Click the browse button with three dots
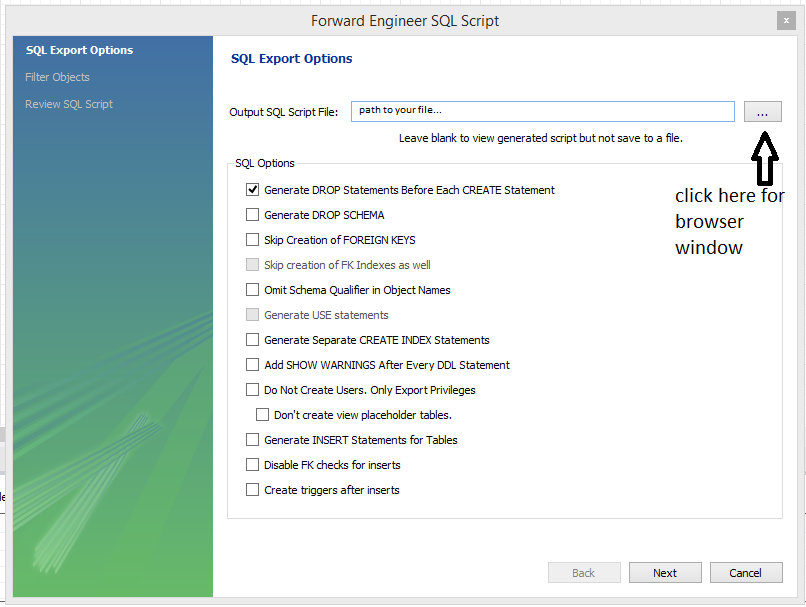The image size is (806, 607). coord(762,112)
